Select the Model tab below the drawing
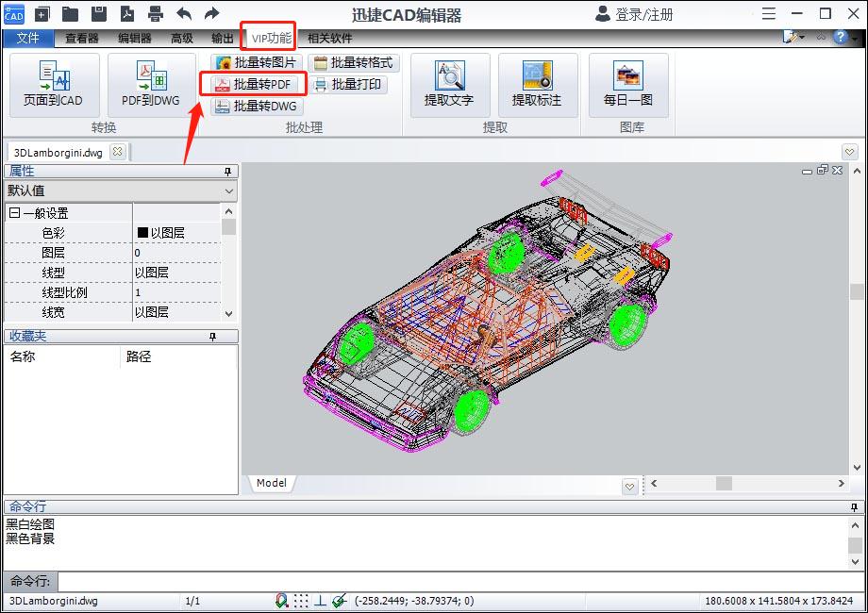 [x=272, y=483]
